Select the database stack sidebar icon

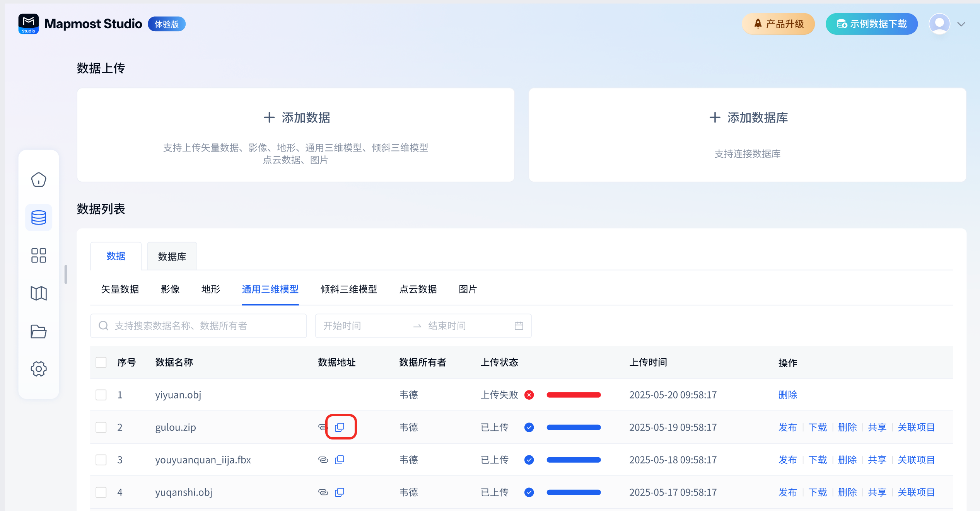click(39, 218)
